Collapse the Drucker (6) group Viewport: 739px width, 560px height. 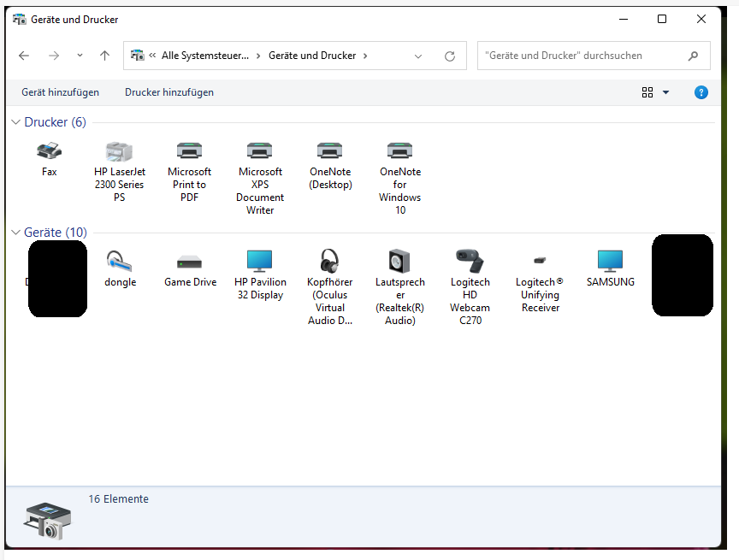click(15, 122)
